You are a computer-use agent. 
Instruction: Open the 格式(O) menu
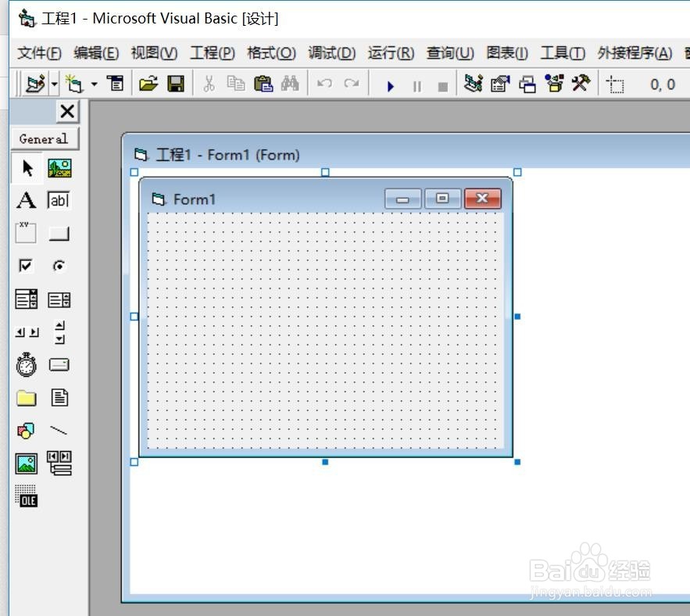pyautogui.click(x=271, y=53)
